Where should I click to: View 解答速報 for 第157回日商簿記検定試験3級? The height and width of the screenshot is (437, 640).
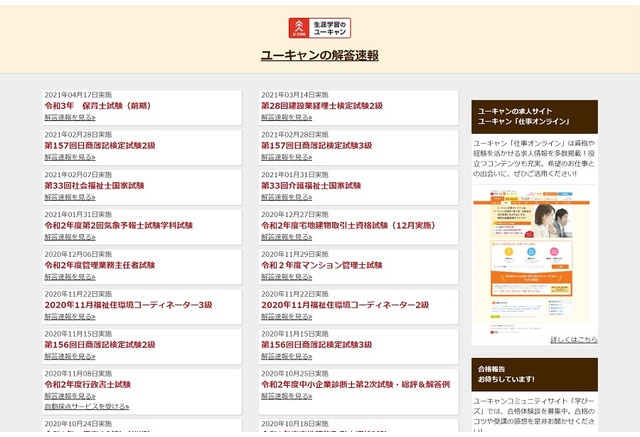(287, 157)
